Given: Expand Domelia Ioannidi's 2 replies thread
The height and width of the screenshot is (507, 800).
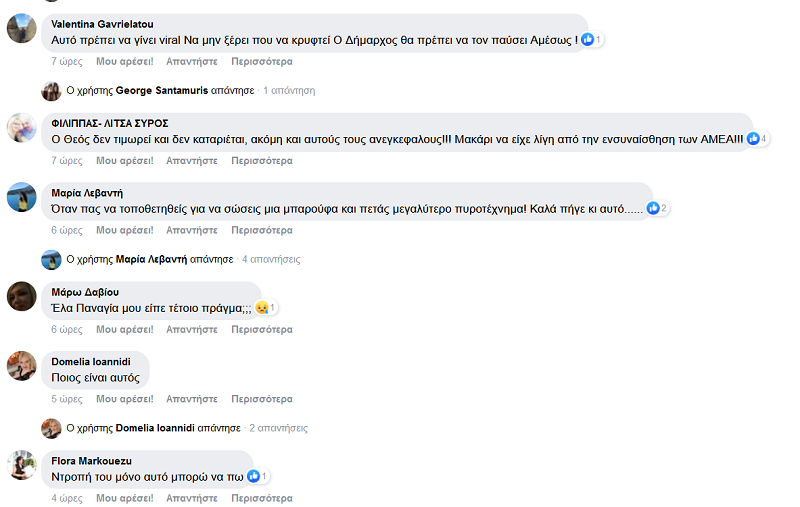Looking at the screenshot, I should coord(277,428).
